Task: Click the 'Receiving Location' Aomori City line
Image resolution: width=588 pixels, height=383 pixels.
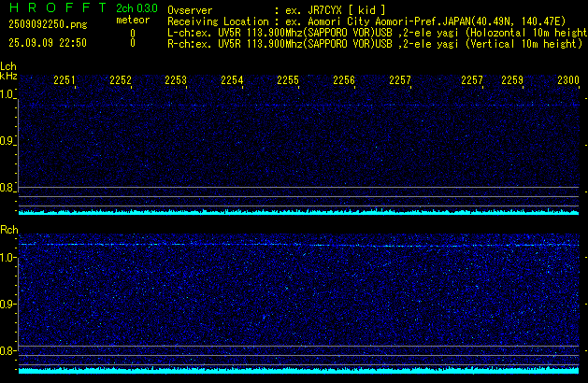Action: tap(366, 21)
